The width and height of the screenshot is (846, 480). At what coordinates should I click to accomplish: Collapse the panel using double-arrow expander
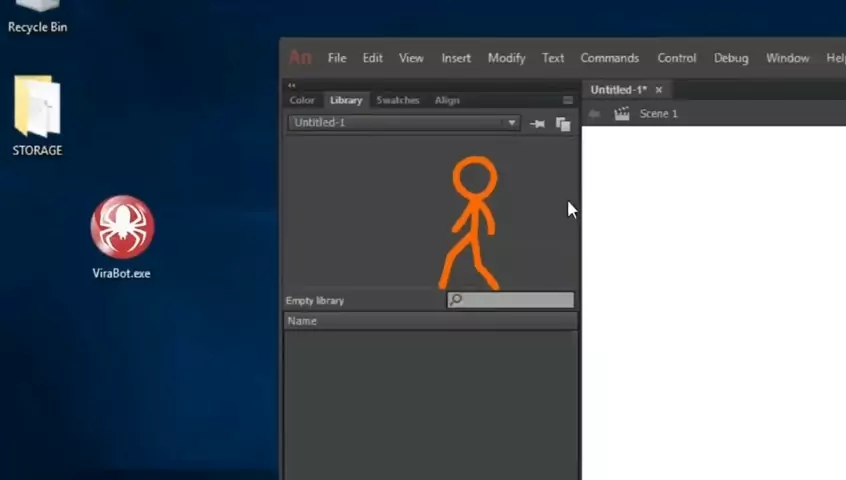pos(292,86)
